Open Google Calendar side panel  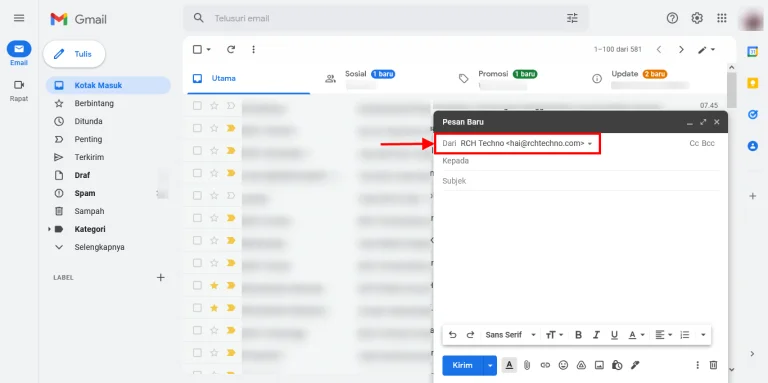pos(752,51)
